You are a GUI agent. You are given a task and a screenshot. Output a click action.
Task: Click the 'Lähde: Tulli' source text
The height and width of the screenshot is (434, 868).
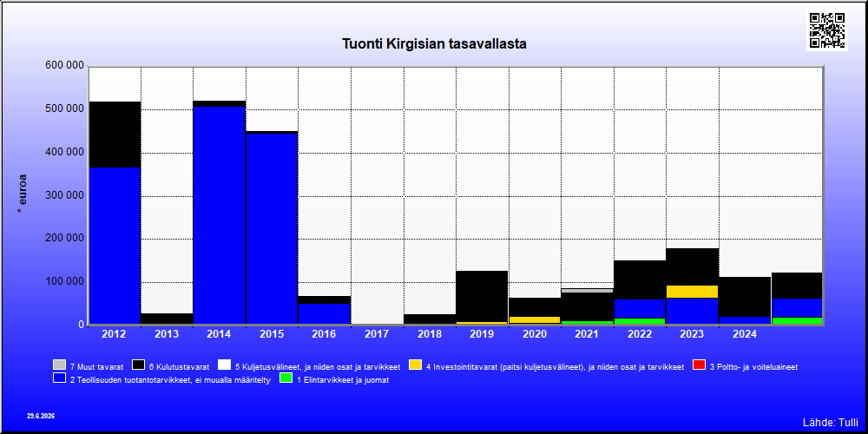(x=831, y=423)
